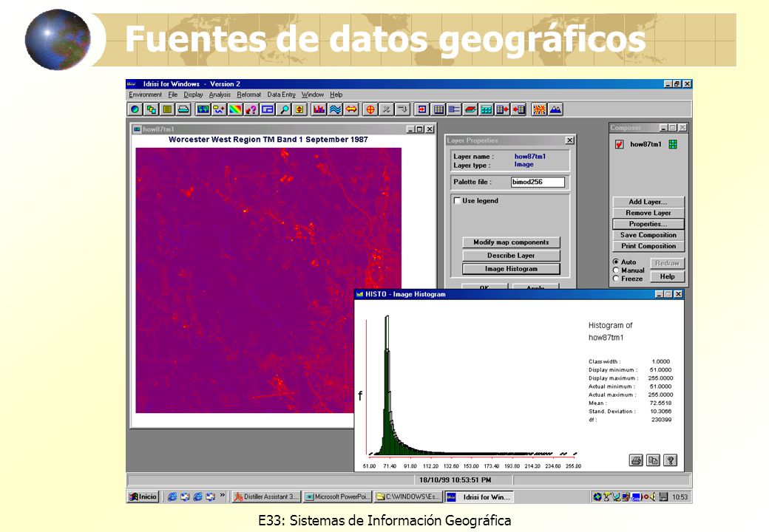
Task: Open the Data Entry menu
Action: click(x=282, y=95)
